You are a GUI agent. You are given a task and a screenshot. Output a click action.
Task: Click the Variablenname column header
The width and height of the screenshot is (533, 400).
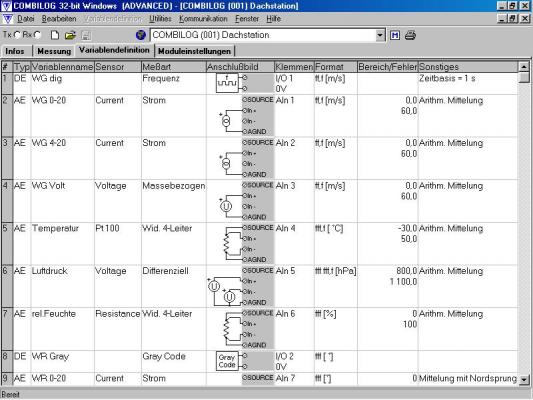(x=62, y=67)
